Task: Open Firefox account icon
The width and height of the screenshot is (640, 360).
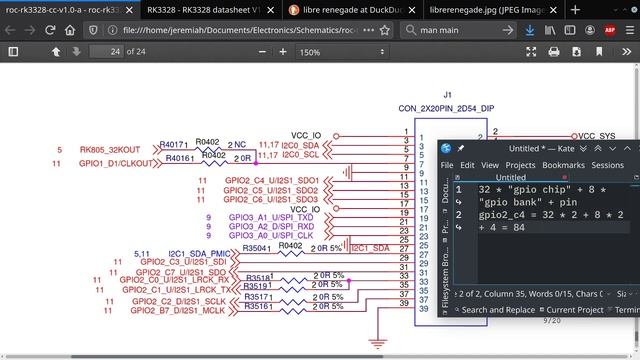Action: tap(590, 30)
